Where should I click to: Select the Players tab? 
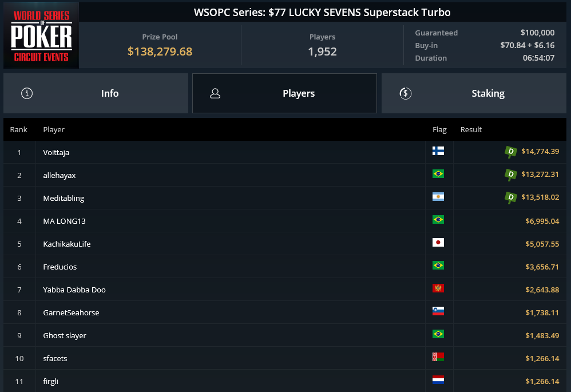(x=284, y=93)
